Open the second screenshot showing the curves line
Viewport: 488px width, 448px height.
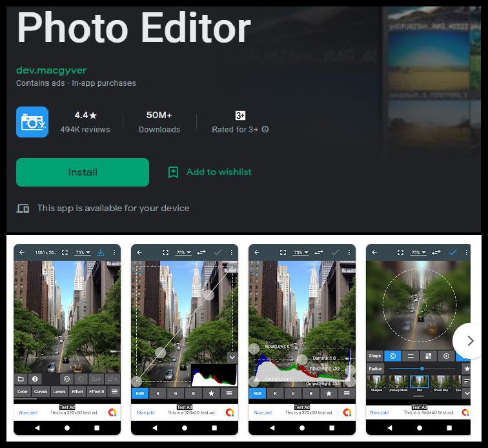[185, 340]
